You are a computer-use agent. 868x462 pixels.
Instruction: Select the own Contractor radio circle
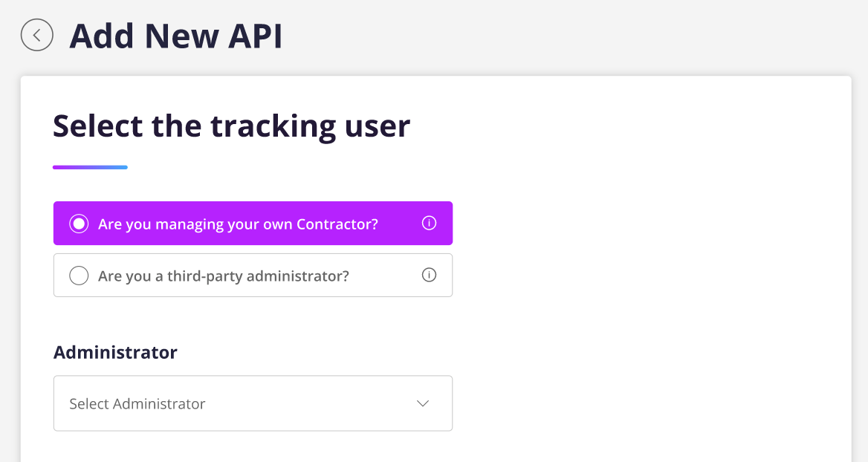(x=79, y=224)
